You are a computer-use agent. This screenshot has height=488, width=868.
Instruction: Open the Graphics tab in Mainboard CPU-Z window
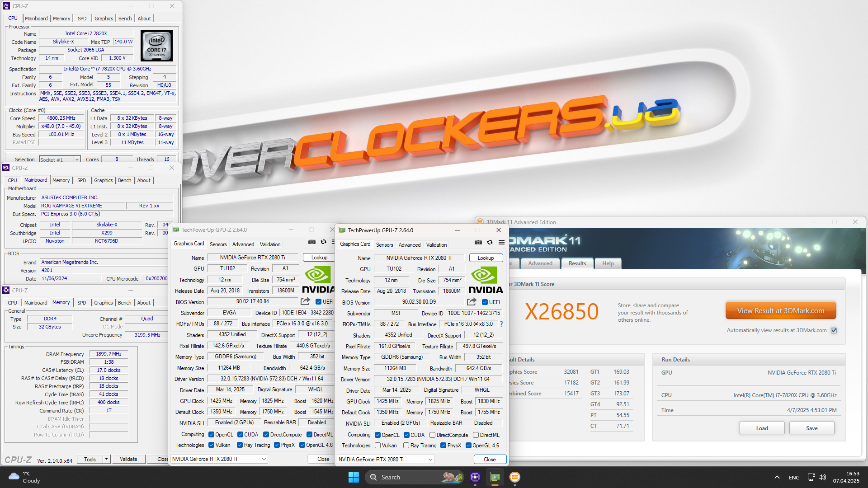[104, 180]
